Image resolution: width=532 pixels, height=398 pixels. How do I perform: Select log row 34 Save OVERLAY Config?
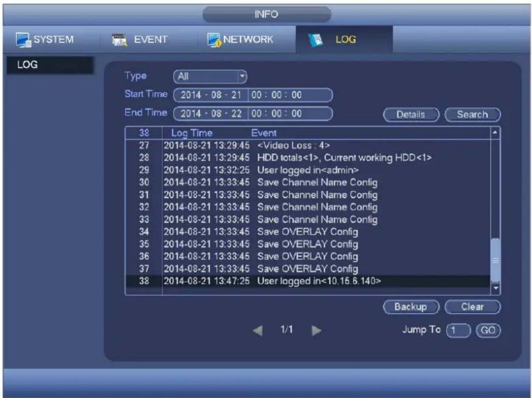click(308, 232)
